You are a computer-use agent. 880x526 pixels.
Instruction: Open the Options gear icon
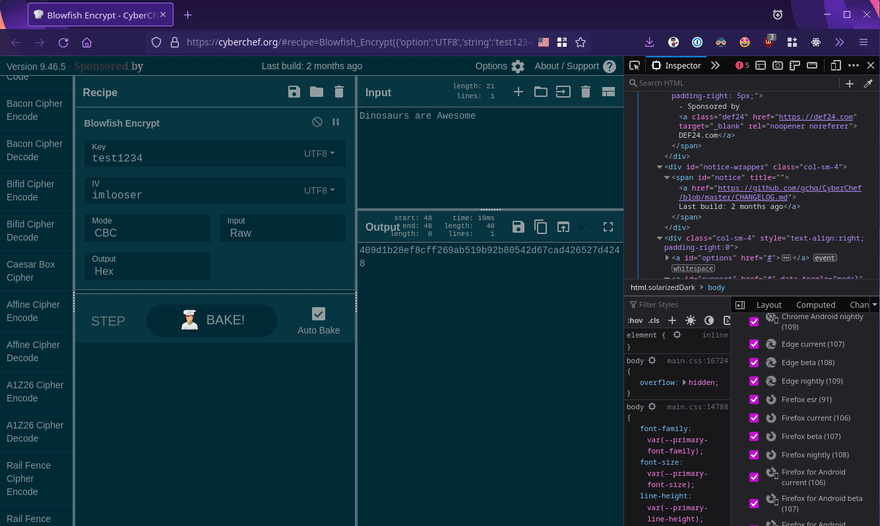[518, 66]
